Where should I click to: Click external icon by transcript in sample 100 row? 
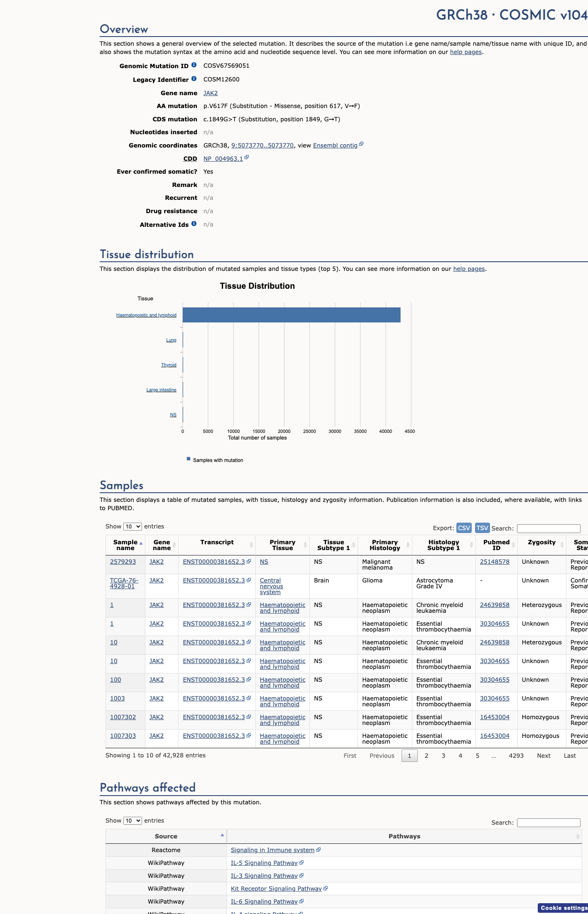tap(249, 679)
